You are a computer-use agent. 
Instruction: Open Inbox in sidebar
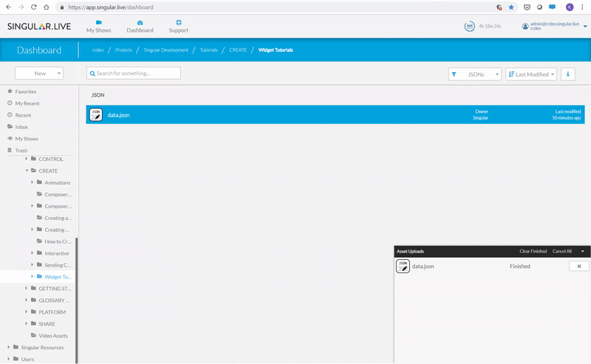tap(18, 127)
